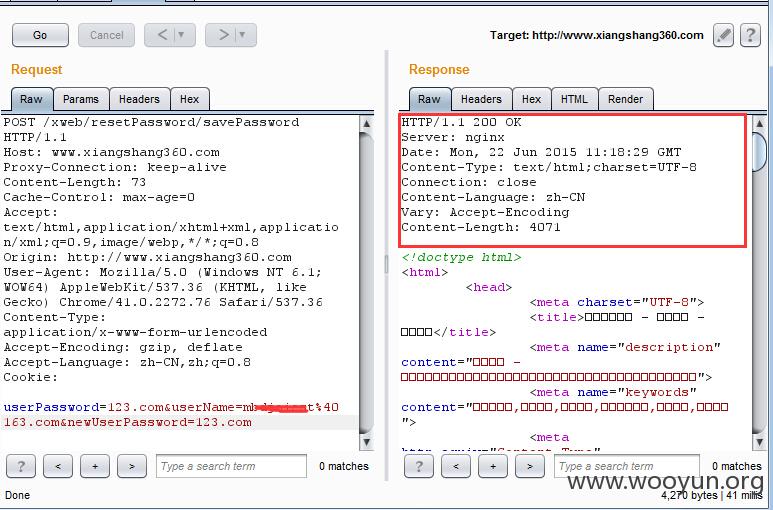Screen dimensions: 773x510
Task: Go back with the history left arrow
Action: 162,35
